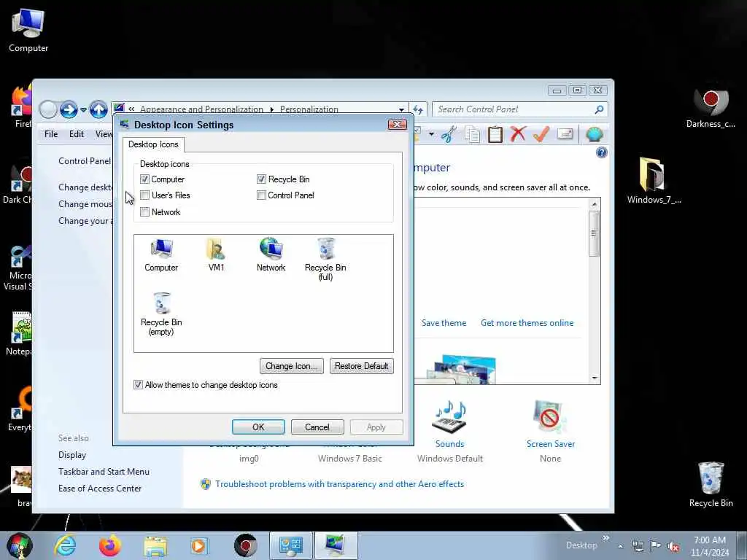Image resolution: width=747 pixels, height=560 pixels.
Task: Open Control Panel help question mark icon
Action: 601,152
